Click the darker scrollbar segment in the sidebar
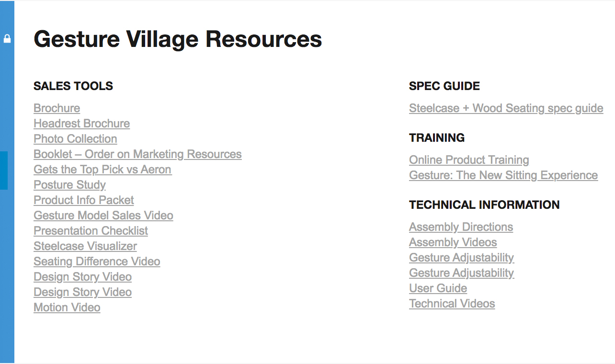Viewport: 615px width, 364px height. (x=5, y=170)
